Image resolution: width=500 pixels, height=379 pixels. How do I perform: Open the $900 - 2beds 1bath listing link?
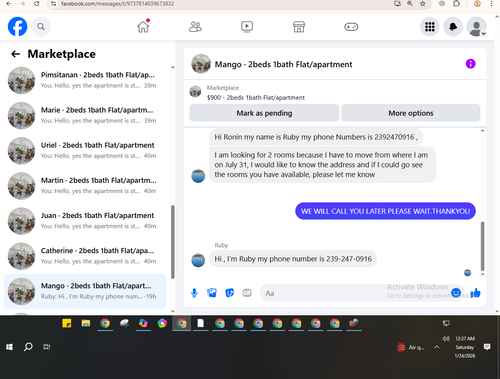tap(256, 98)
